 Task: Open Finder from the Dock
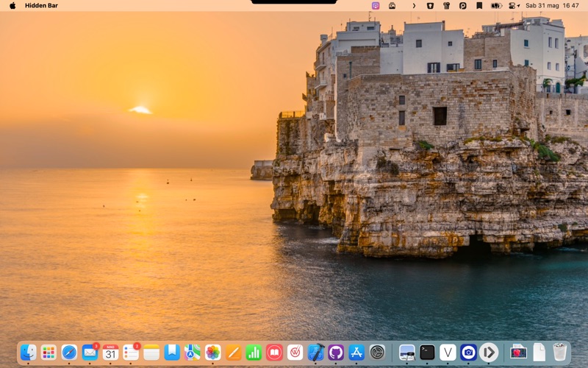[x=29, y=353]
